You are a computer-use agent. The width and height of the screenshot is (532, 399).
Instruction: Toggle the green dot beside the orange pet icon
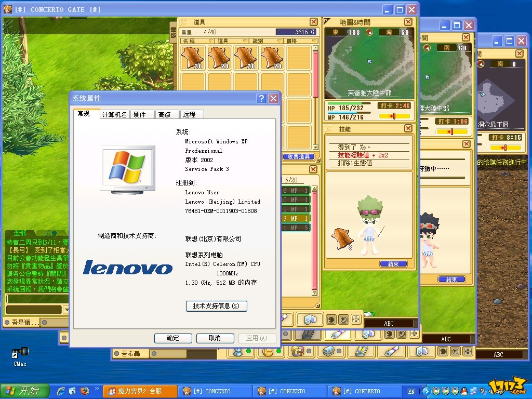coord(278,351)
